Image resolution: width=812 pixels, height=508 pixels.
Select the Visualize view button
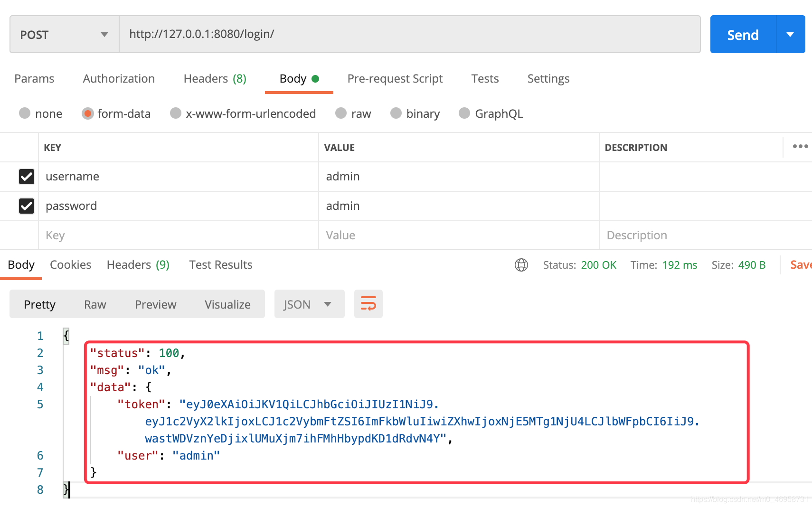[x=227, y=304]
